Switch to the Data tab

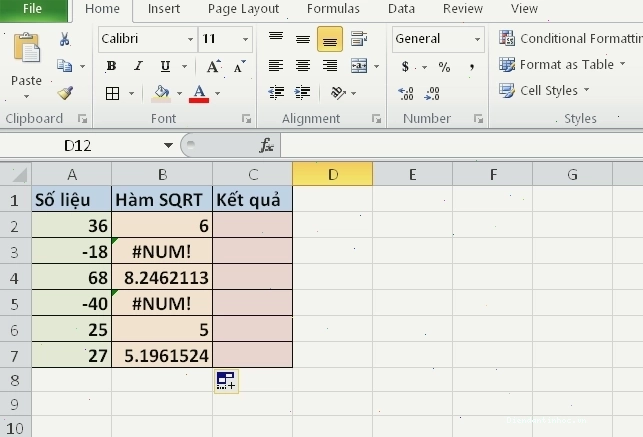pos(401,9)
